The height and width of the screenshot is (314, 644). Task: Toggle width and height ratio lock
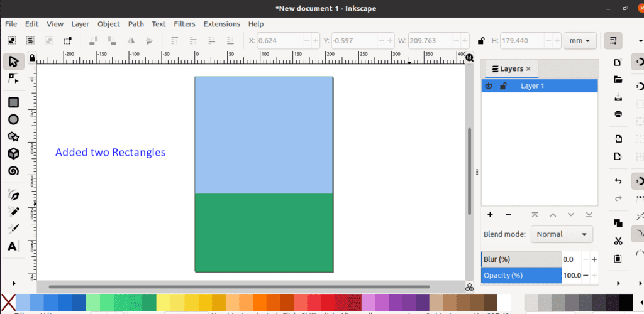(480, 41)
